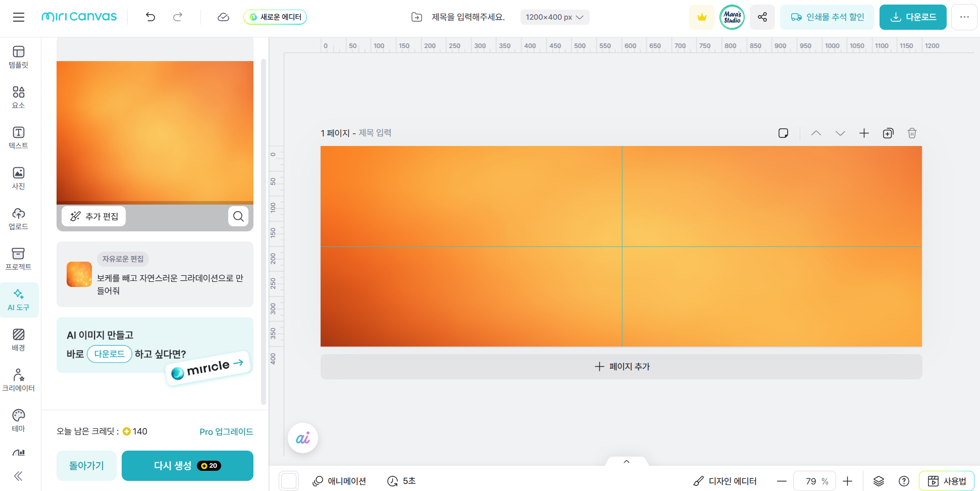Screen dimensions: 980x491
Task: Expand the bottom panel with the chevron
Action: point(627,461)
